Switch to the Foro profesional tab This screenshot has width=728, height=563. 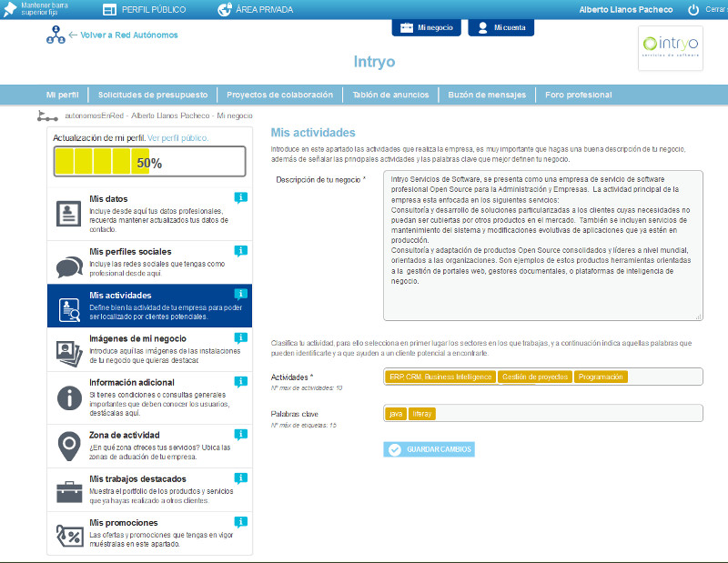coord(578,95)
